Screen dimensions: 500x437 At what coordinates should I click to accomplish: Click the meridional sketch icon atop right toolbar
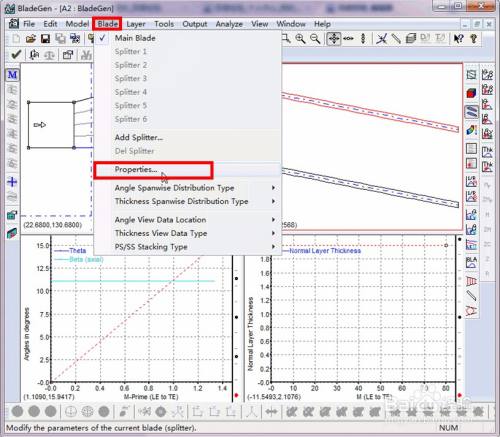click(x=471, y=74)
